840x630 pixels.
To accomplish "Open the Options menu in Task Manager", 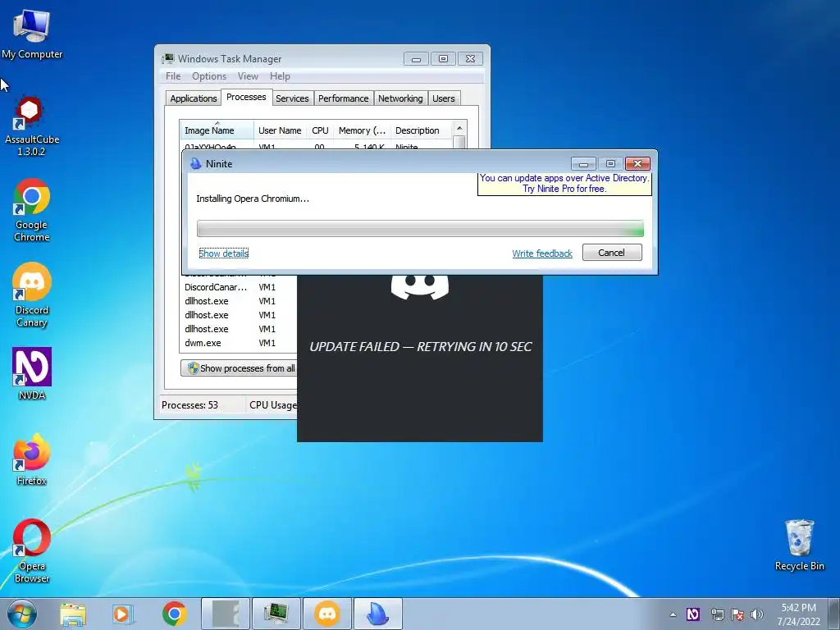I will click(209, 76).
